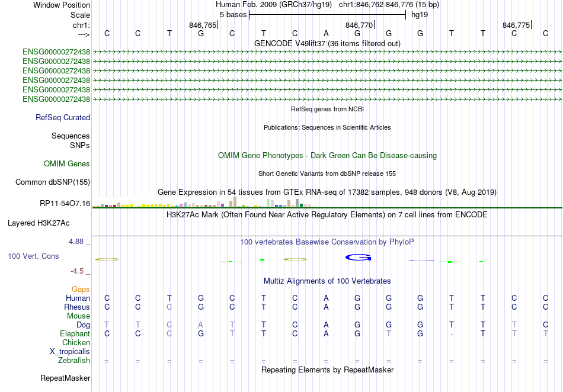The height and width of the screenshot is (392, 563).
Task: Click base A in the chr1 sequence row
Action: click(326, 33)
